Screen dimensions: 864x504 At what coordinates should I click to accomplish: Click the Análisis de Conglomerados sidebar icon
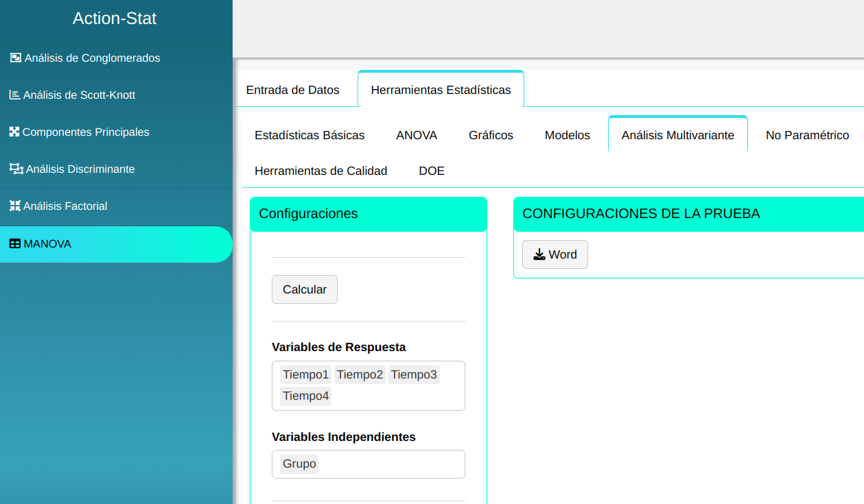[16, 58]
